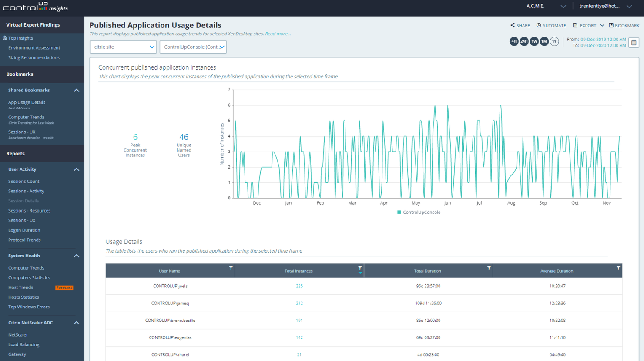Open the Computers Statistics report
Image resolution: width=644 pixels, height=361 pixels.
tap(29, 278)
